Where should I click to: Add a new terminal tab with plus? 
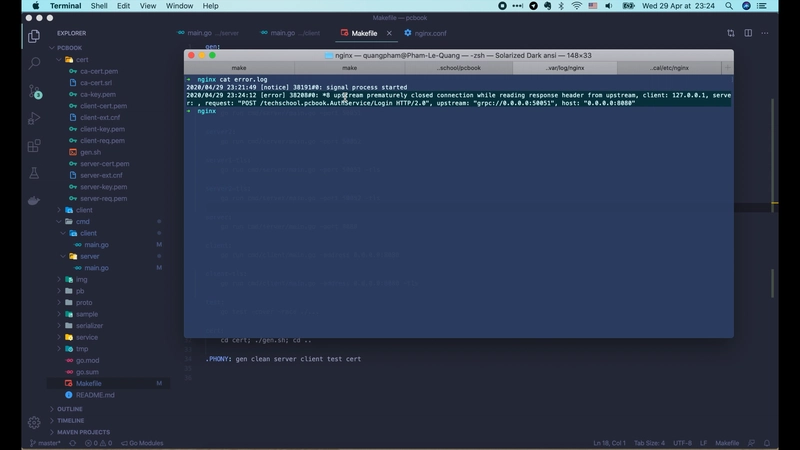(728, 67)
